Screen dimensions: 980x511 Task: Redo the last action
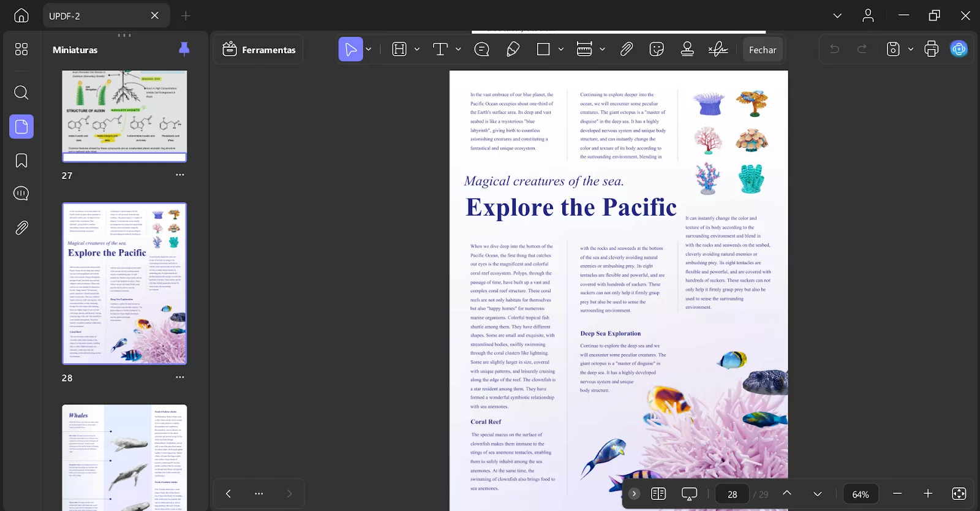(862, 49)
